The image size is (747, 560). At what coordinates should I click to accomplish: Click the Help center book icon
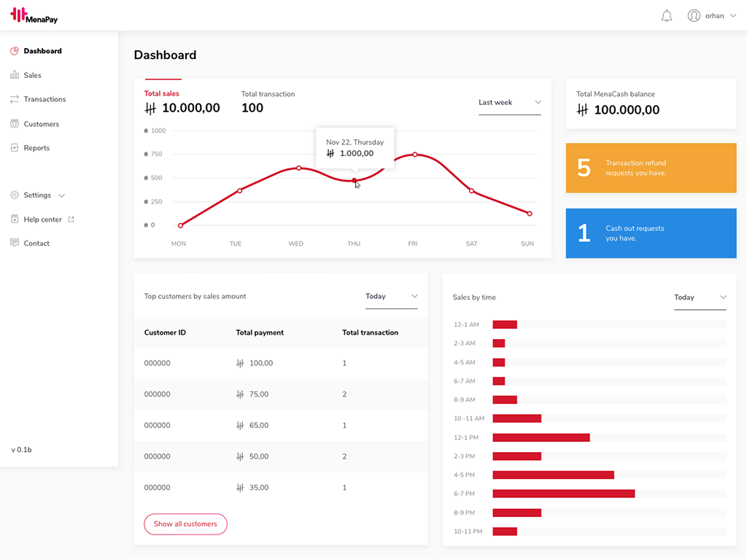[x=15, y=219]
